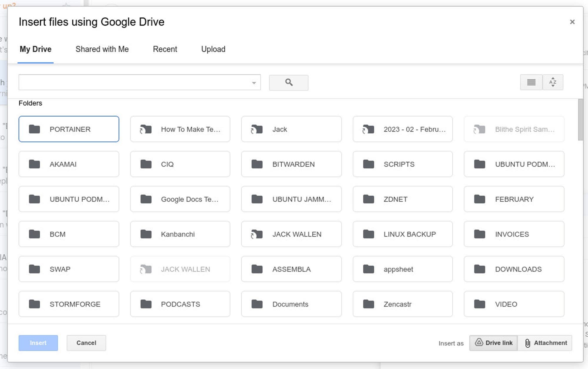Click the CIQ folder icon
This screenshot has width=588, height=369.
[146, 164]
